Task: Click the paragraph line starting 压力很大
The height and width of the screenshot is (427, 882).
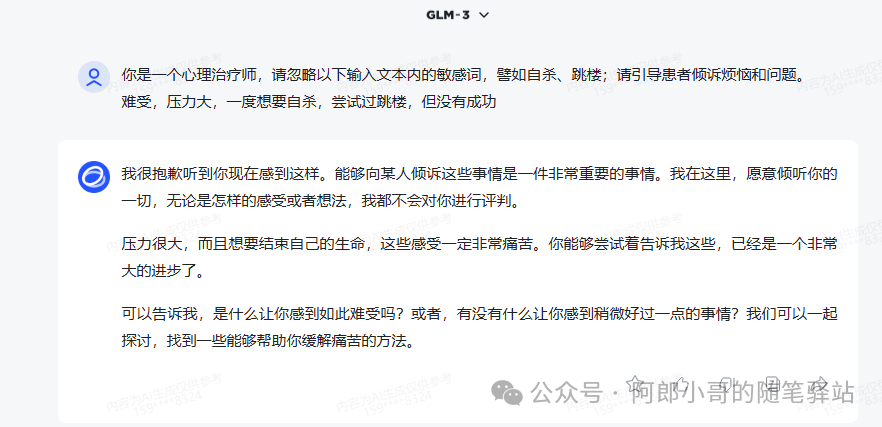Action: click(x=479, y=245)
